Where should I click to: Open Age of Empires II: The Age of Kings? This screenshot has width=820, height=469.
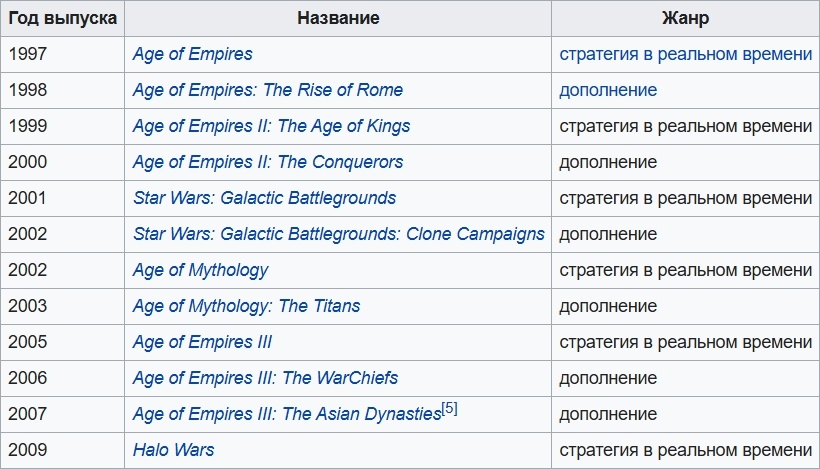click(271, 126)
